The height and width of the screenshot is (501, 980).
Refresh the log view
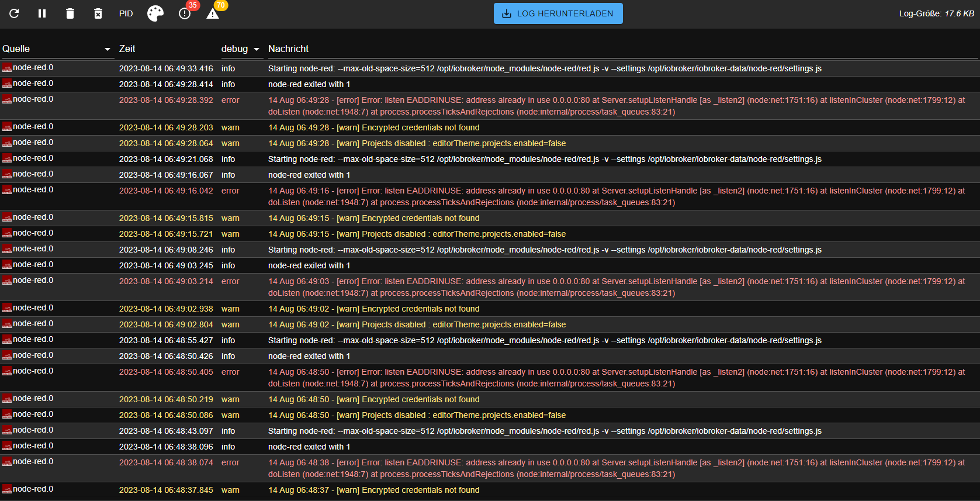coord(14,13)
